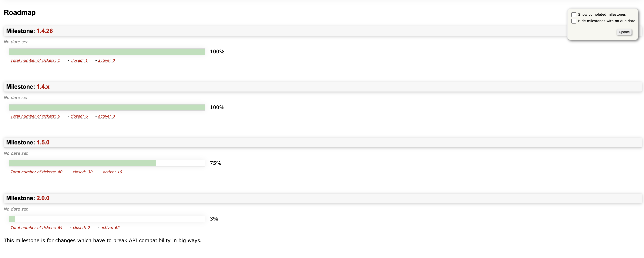View the 62 active tickets for 2.0.0
This screenshot has width=644, height=258.
[110, 227]
